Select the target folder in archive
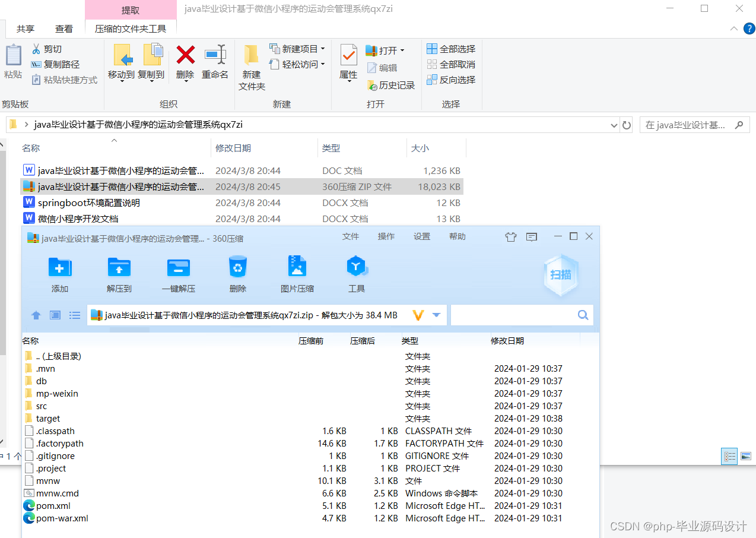Viewport: 756px width, 538px height. (x=48, y=419)
